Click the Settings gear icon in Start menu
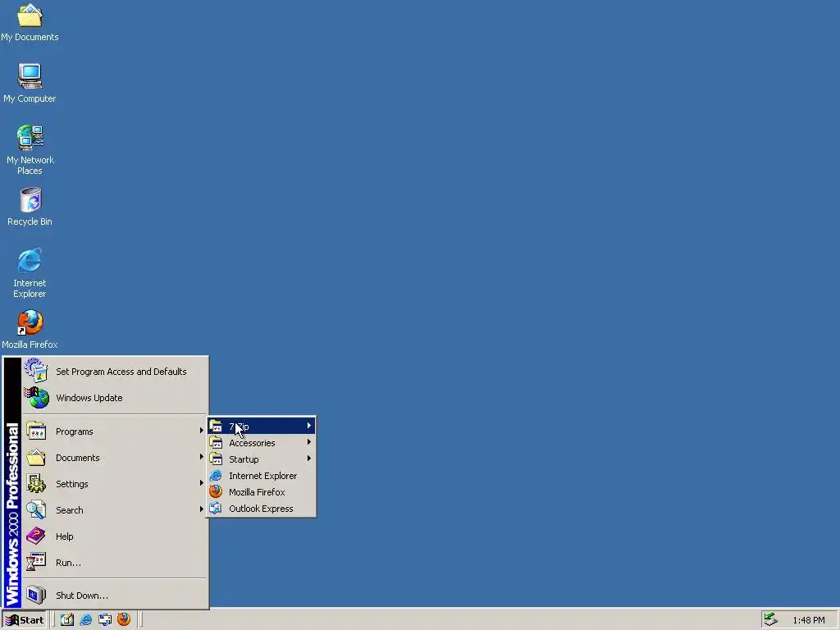 36,483
